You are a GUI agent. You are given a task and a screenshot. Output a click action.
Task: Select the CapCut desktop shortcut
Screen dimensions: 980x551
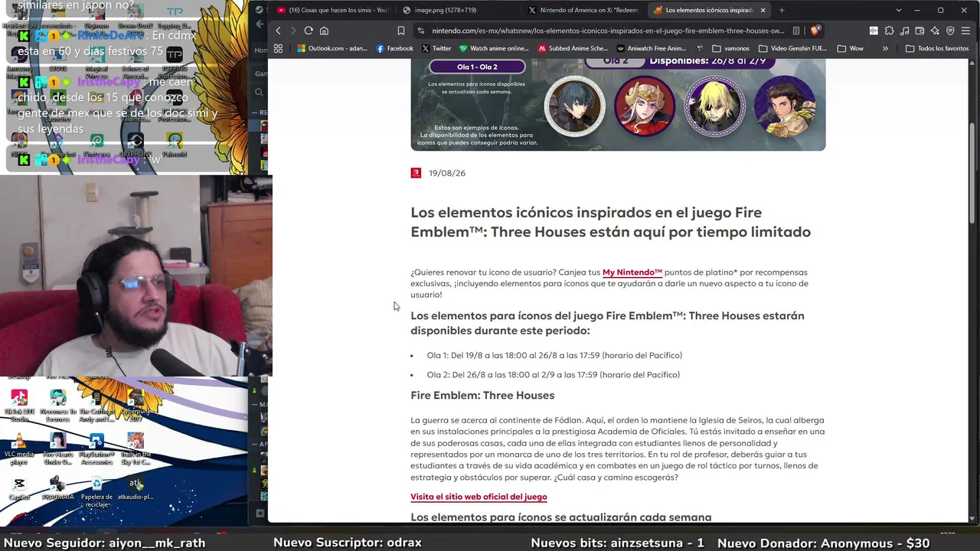tap(19, 488)
